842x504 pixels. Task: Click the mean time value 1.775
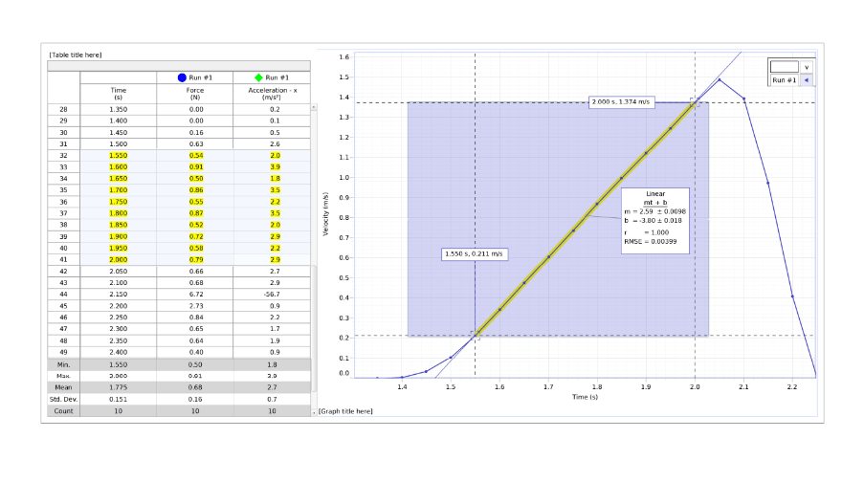point(118,387)
